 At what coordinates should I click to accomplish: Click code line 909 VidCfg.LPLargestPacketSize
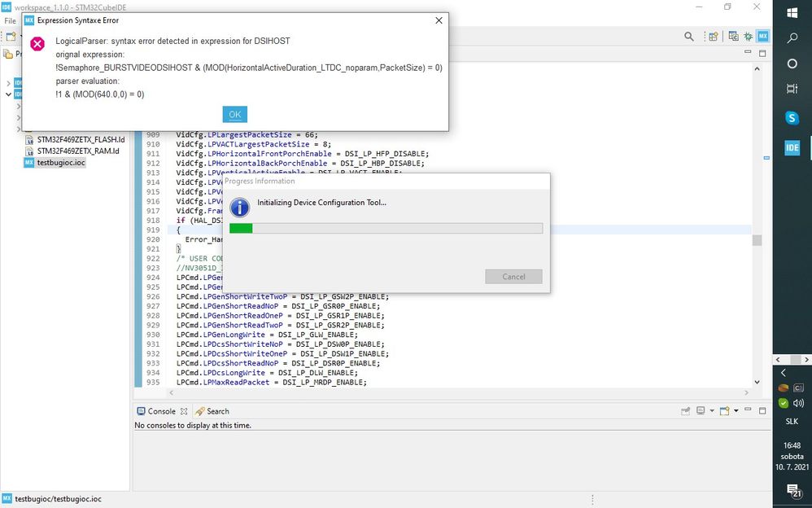coord(247,135)
